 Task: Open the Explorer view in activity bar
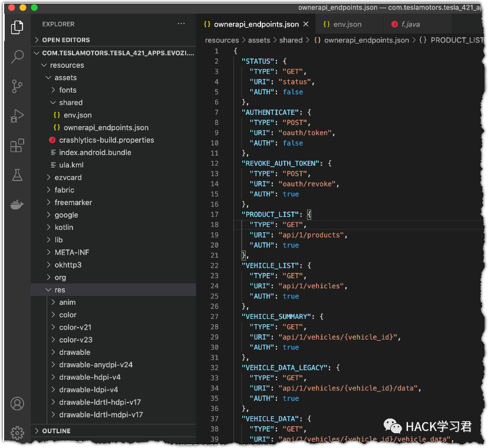pos(17,27)
